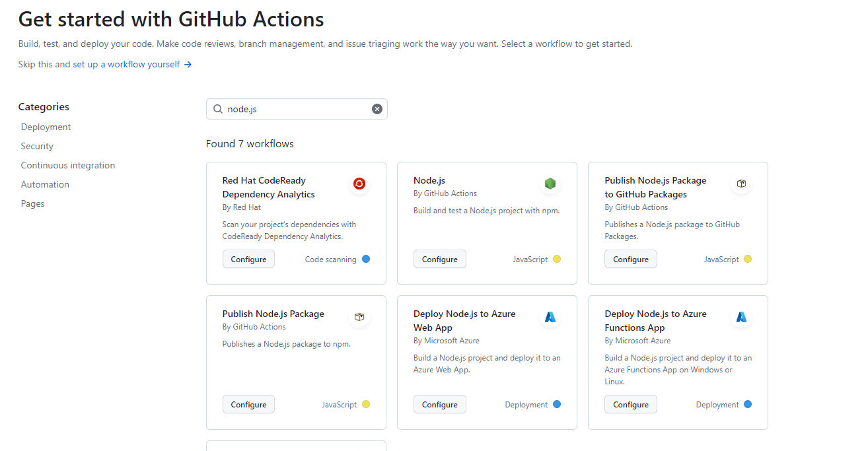Configure the Node.js workflow
The height and width of the screenshot is (451, 868).
pyautogui.click(x=440, y=259)
